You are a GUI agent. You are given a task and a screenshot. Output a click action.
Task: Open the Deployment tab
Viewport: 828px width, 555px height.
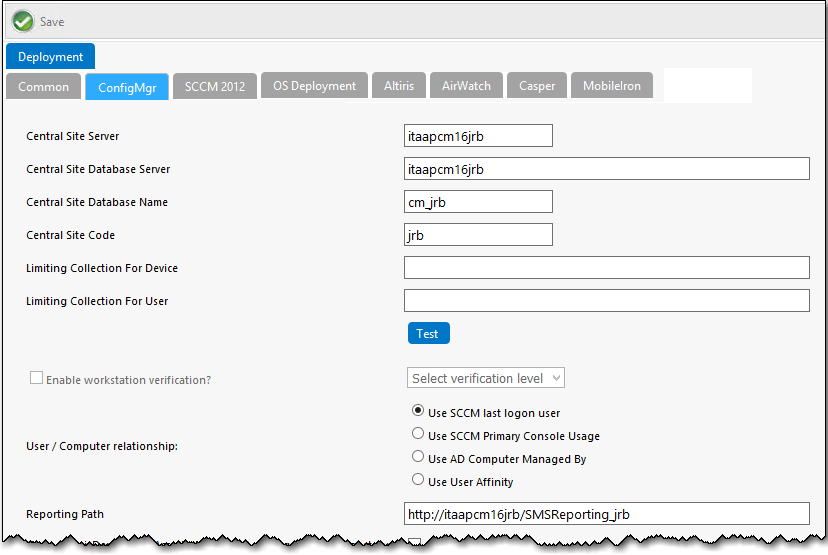click(50, 57)
